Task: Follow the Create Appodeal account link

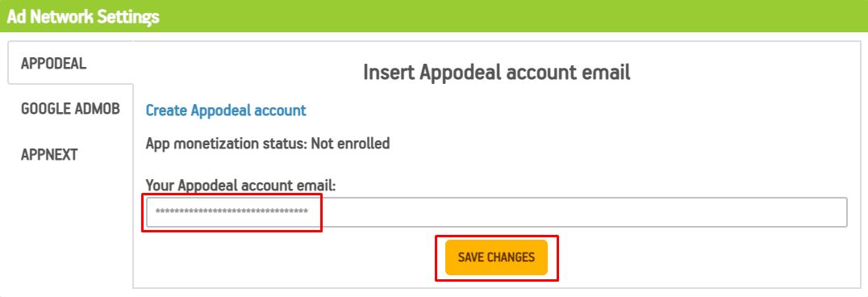Action: coord(225,111)
